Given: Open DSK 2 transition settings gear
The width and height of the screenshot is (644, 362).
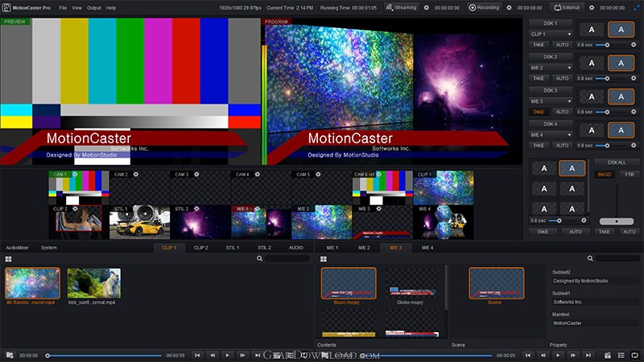Looking at the screenshot, I should coord(634,78).
